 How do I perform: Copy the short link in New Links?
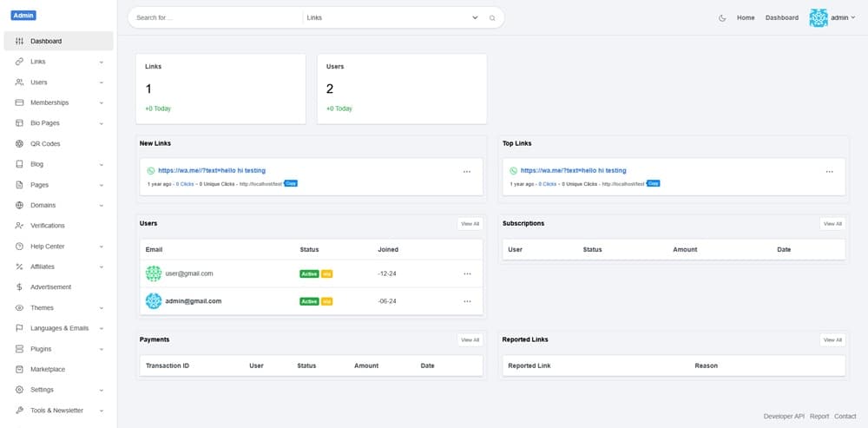point(291,183)
